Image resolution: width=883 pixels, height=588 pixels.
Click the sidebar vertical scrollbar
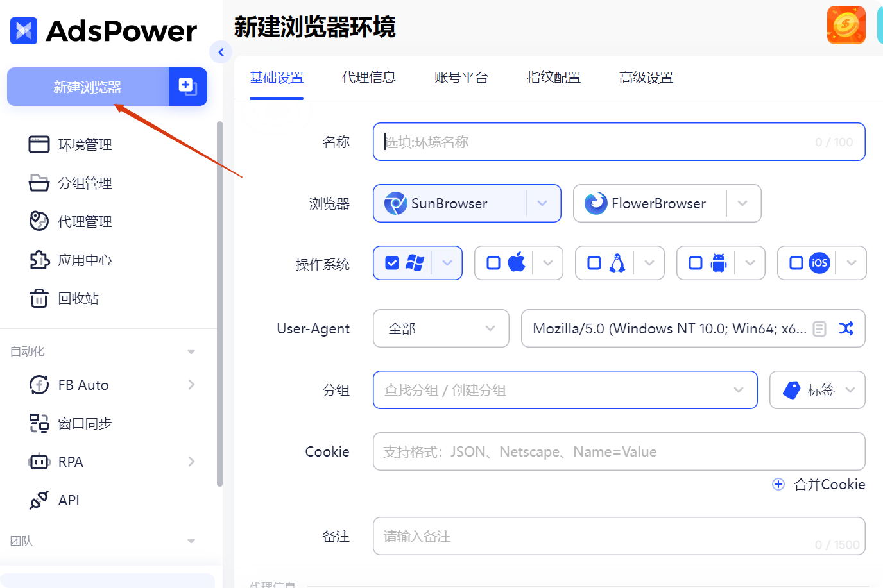point(220,304)
